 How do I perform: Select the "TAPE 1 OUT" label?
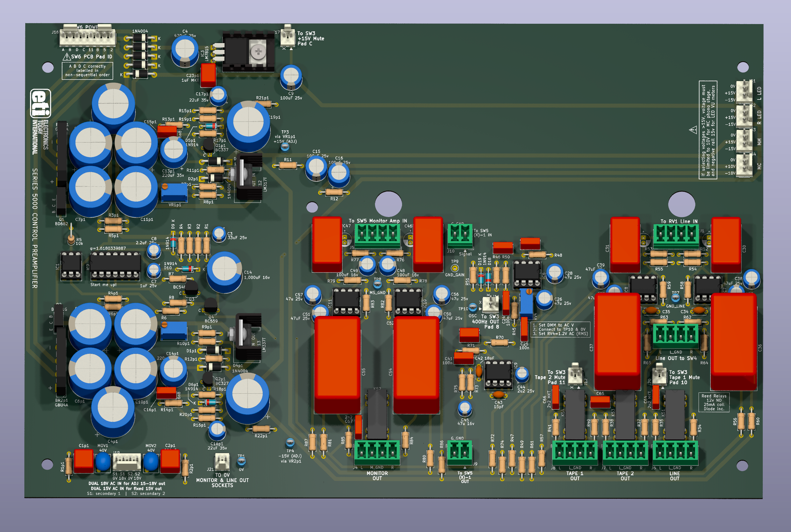tap(575, 476)
